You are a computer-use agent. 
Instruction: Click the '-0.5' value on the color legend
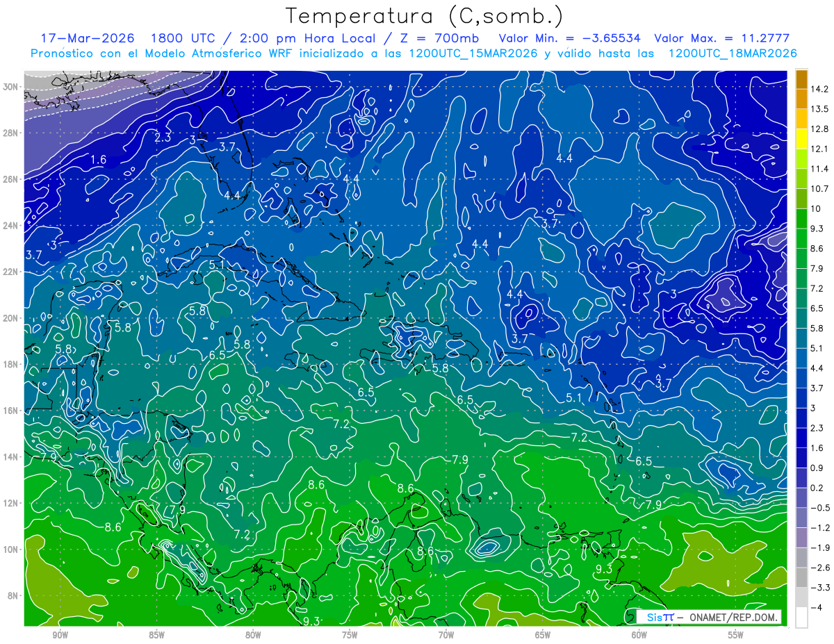[820, 508]
